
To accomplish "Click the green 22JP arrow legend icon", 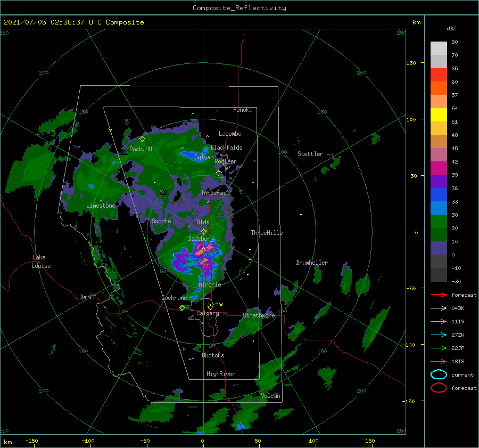I will (439, 348).
